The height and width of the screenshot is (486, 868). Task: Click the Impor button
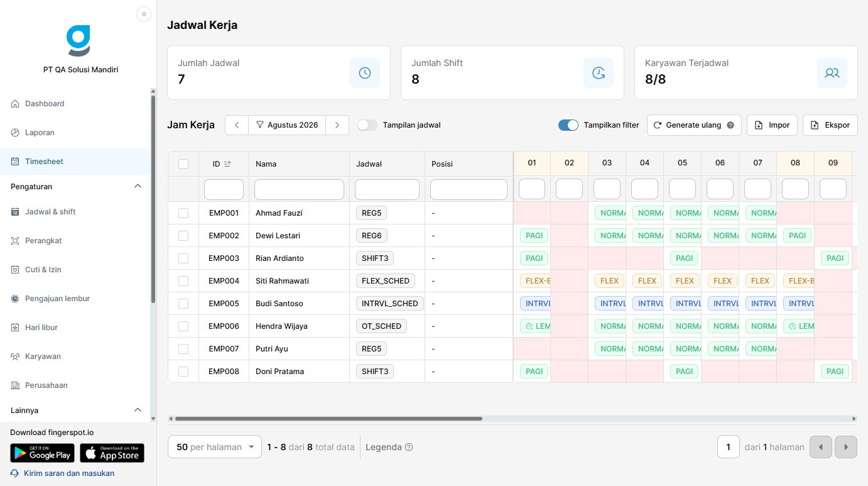click(773, 125)
